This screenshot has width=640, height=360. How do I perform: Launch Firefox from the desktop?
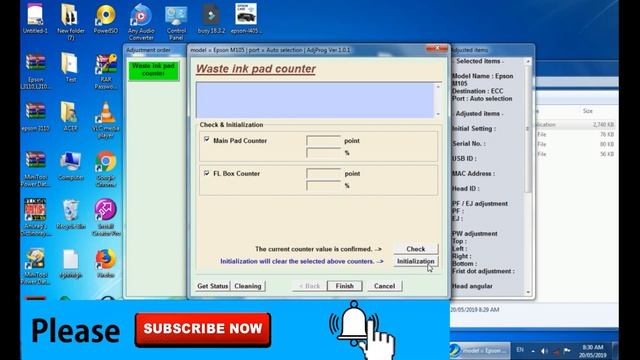[106, 263]
